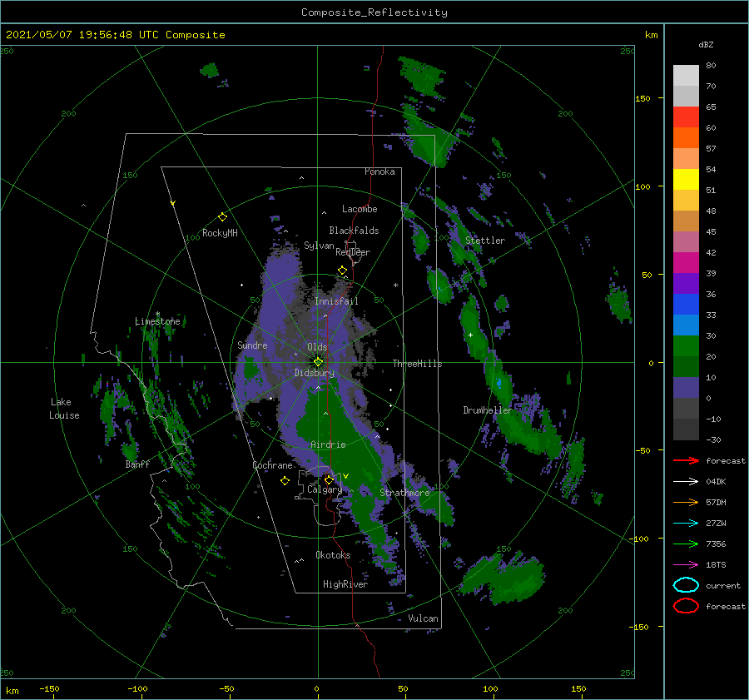
Task: Click the Composite_Reflectivity title
Action: pos(374,12)
